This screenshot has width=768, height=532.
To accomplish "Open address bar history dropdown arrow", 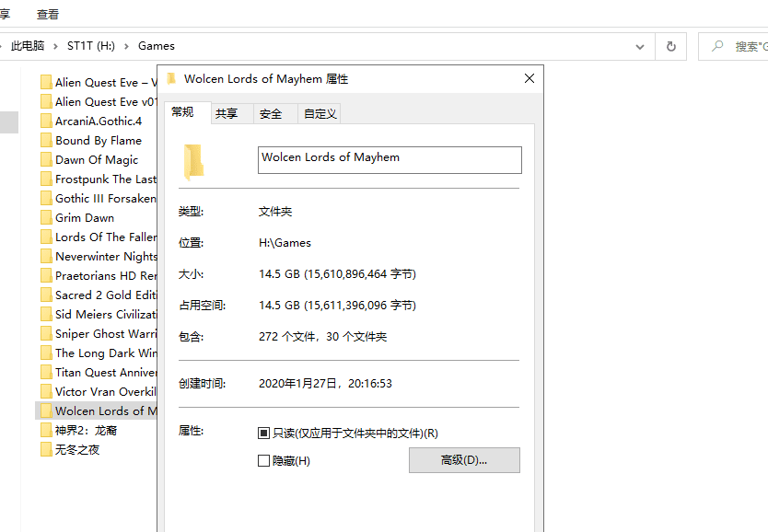I will 640,47.
